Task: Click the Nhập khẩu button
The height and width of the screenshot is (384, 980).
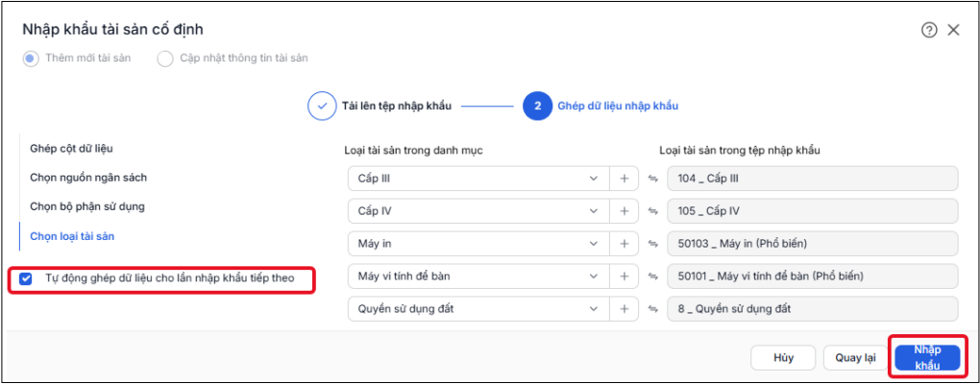Action: point(927,358)
